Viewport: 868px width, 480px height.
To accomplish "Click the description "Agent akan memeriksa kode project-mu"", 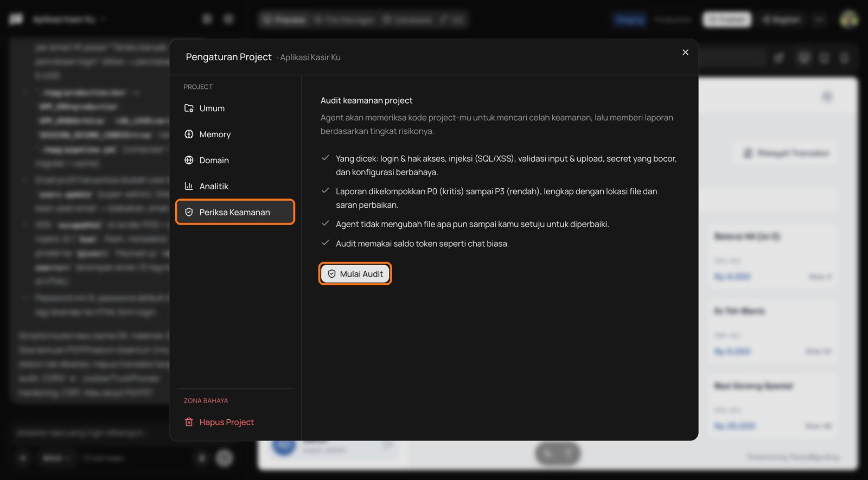I will click(497, 124).
